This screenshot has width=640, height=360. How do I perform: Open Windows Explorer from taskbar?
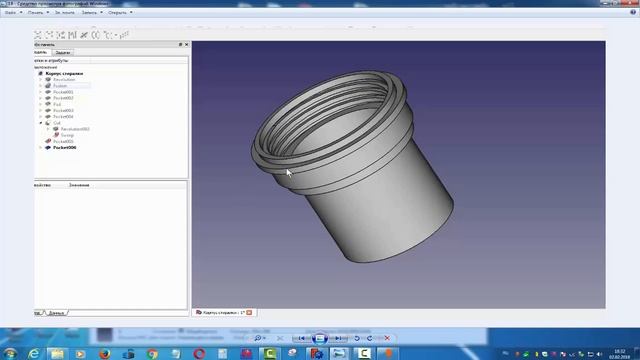click(57, 353)
